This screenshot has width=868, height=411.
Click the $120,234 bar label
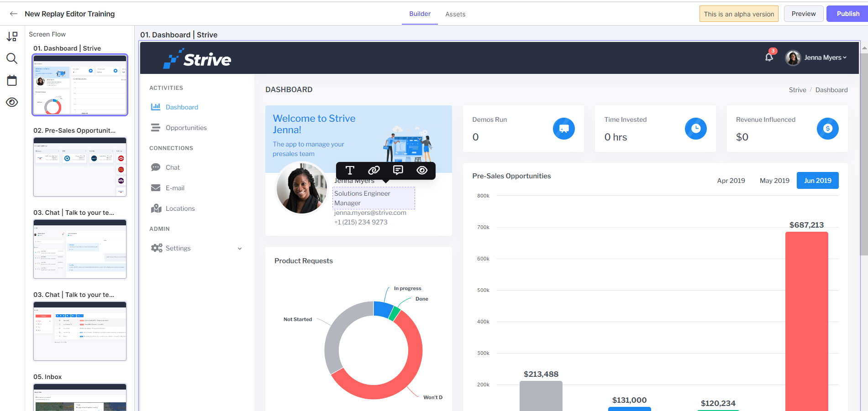tap(718, 403)
